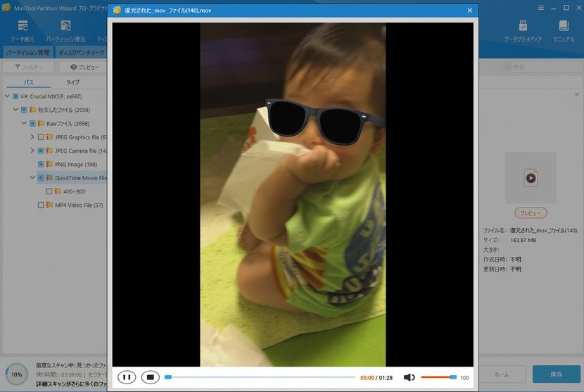
Task: Toggle the QuickTime Movie File checkbox
Action: 41,178
